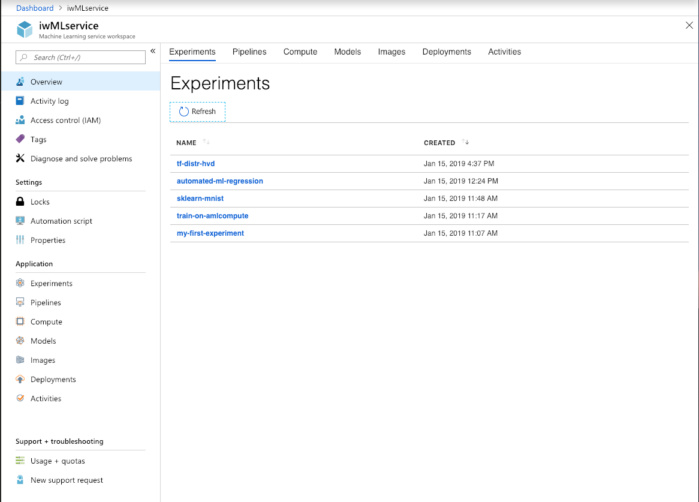Open the sklearn-mnist experiment link
The width and height of the screenshot is (699, 502).
click(200, 198)
